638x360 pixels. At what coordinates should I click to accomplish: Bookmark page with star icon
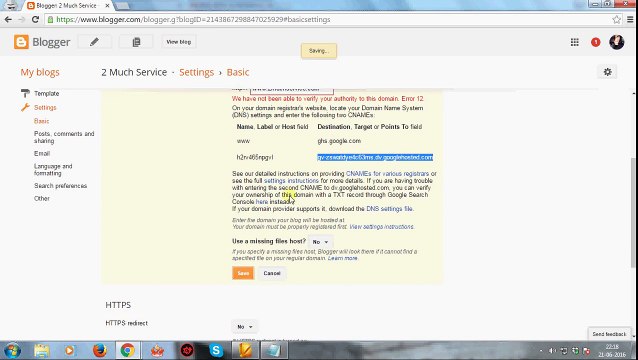(616, 20)
